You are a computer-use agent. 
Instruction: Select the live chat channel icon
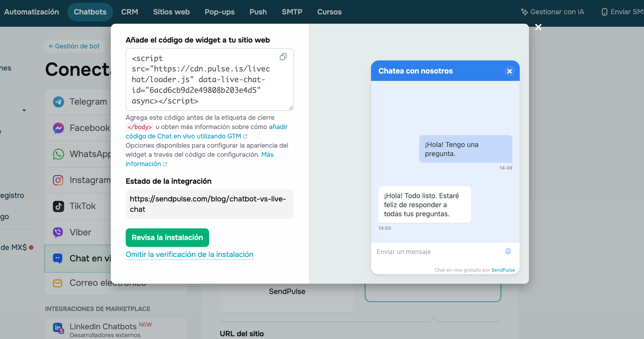58,258
